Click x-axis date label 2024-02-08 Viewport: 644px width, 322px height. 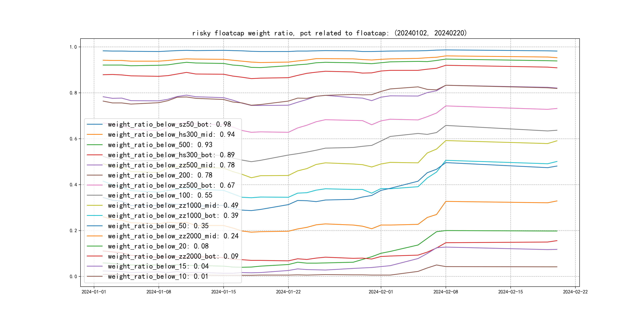(x=445, y=292)
